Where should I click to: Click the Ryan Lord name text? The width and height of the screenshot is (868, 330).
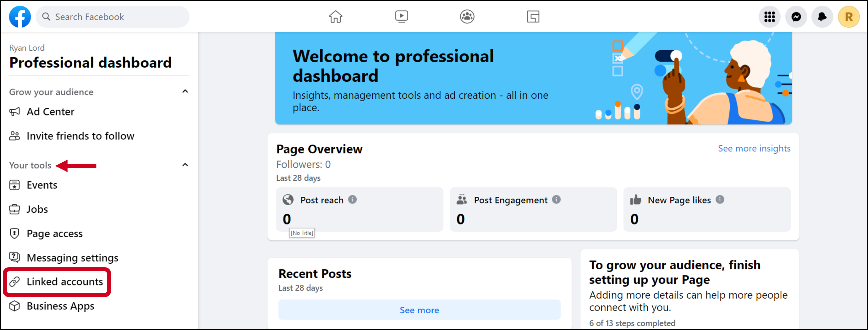(27, 48)
